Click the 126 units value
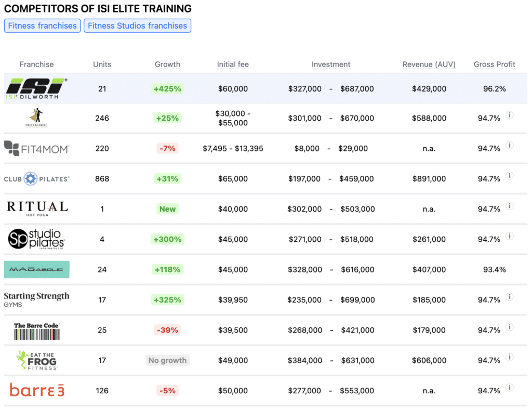 pos(102,391)
